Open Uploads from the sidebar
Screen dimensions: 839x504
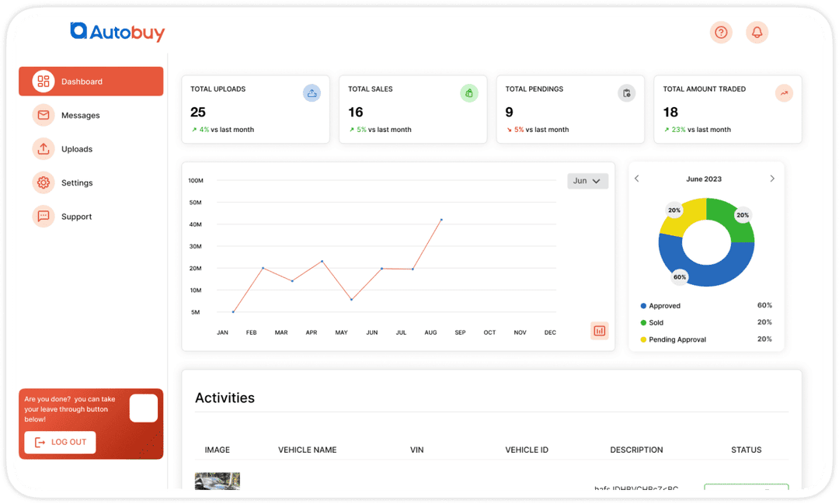pos(43,148)
